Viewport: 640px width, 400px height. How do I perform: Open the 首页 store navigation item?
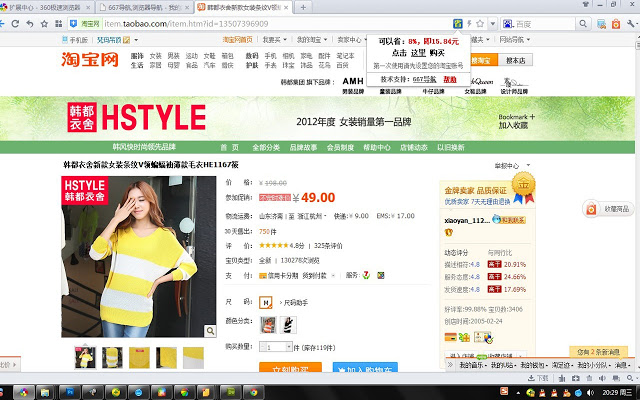tap(230, 147)
